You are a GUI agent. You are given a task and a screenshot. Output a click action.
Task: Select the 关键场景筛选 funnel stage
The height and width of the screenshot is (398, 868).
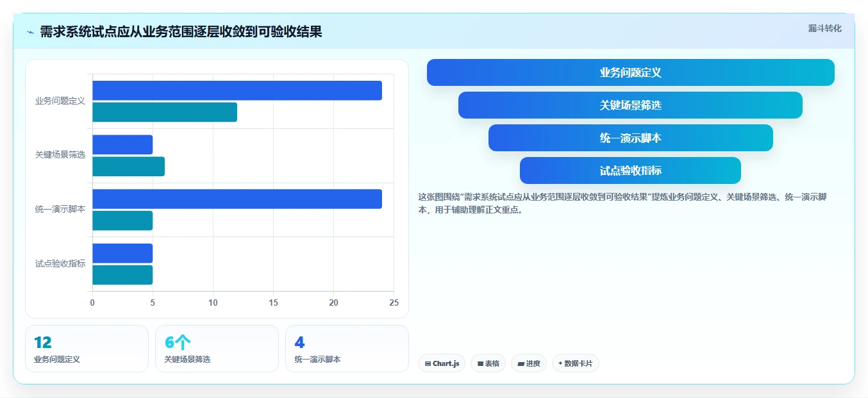tap(630, 105)
